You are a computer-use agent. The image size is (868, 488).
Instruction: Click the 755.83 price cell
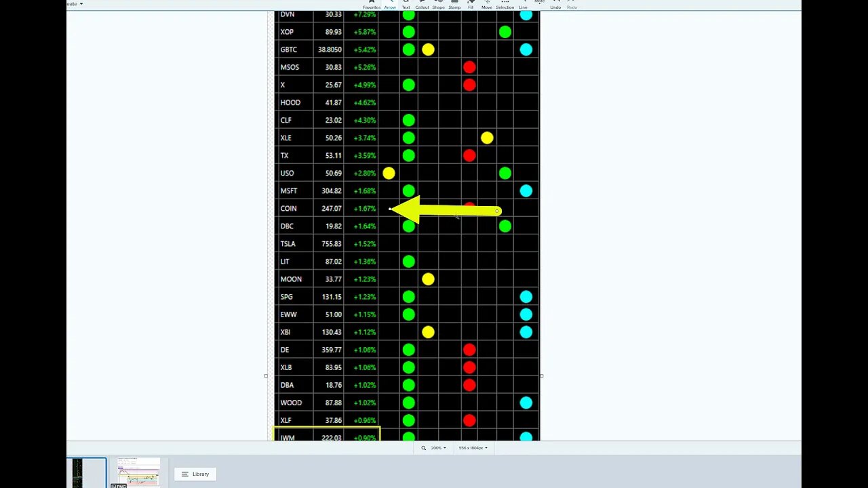click(329, 243)
